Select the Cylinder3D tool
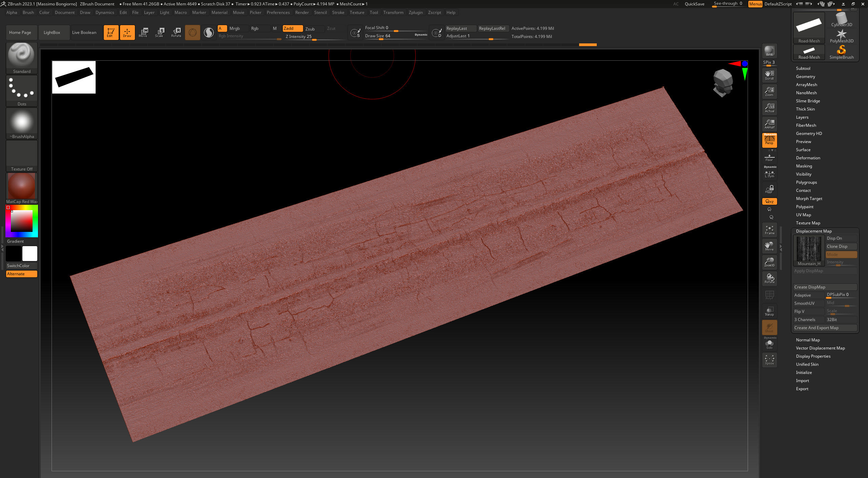This screenshot has width=868, height=478. (841, 20)
